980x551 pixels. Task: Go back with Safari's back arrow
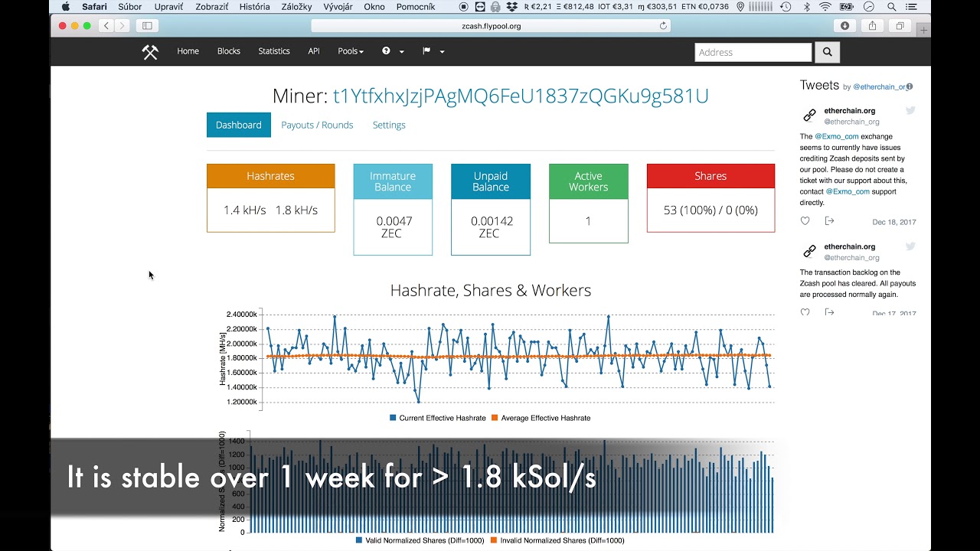[x=106, y=25]
